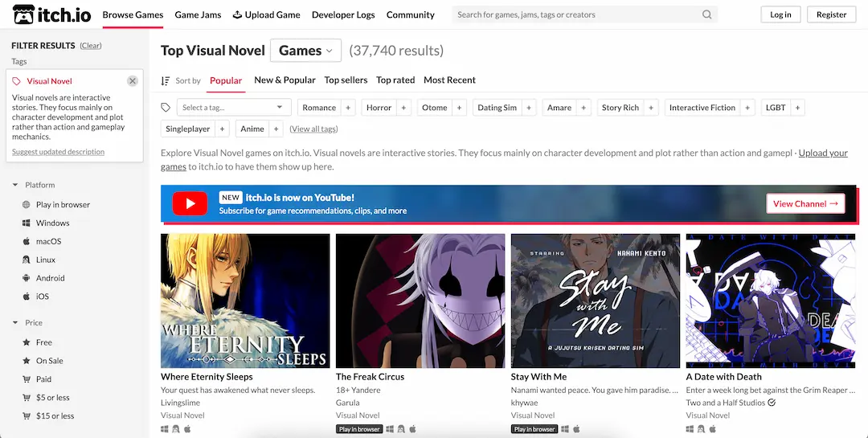
Task: Open the Select a tag combo box
Action: click(233, 108)
